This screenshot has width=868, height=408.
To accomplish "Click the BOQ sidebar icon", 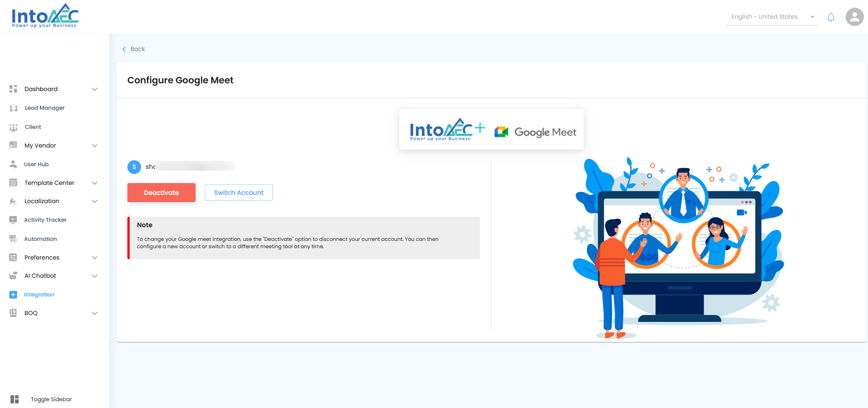I will tap(13, 313).
